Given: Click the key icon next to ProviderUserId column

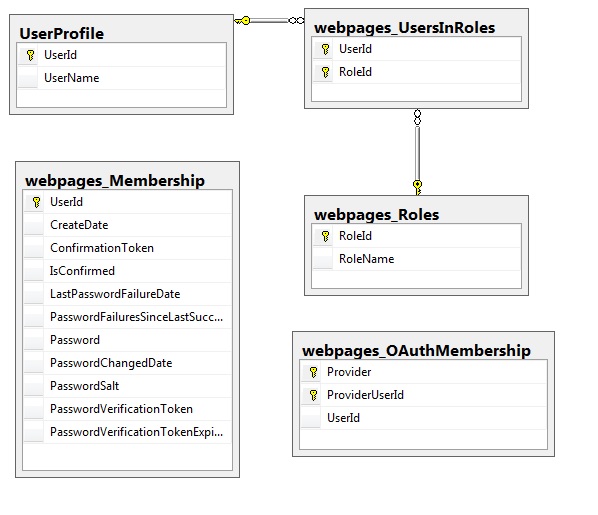Looking at the screenshot, I should (x=313, y=395).
